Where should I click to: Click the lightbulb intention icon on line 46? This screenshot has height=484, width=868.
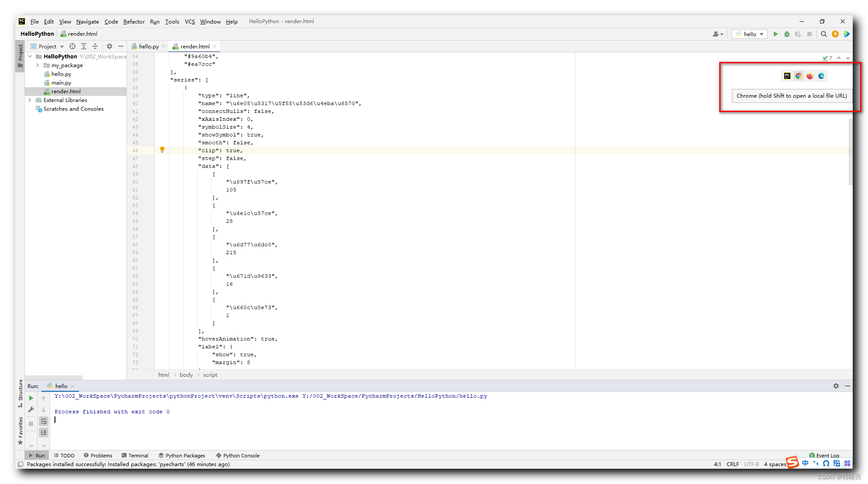162,150
